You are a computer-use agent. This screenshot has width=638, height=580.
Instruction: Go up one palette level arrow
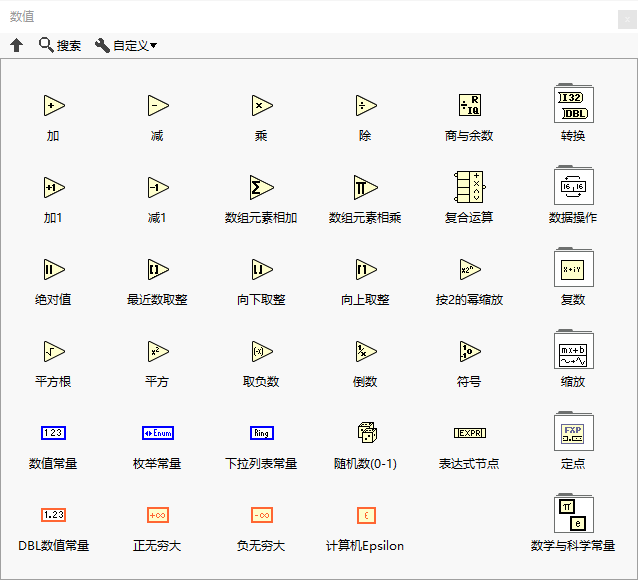[17, 45]
